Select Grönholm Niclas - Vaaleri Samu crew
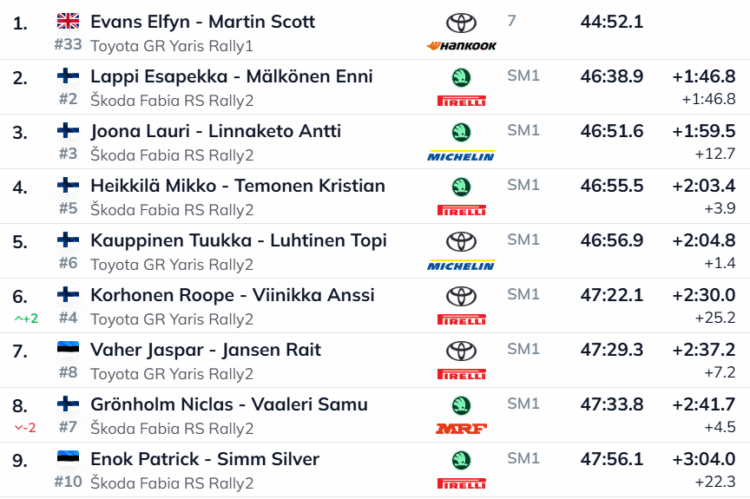The height and width of the screenshot is (499, 750). tap(228, 405)
